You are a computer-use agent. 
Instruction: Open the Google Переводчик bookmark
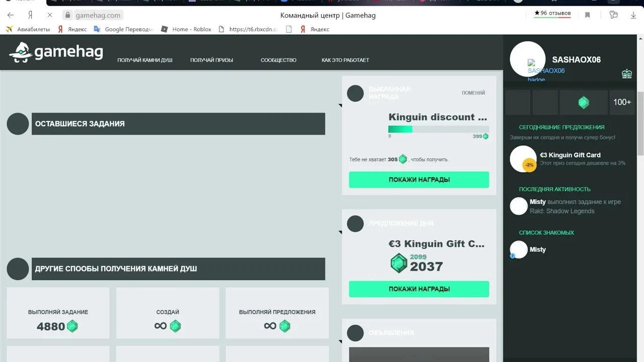[x=124, y=29]
